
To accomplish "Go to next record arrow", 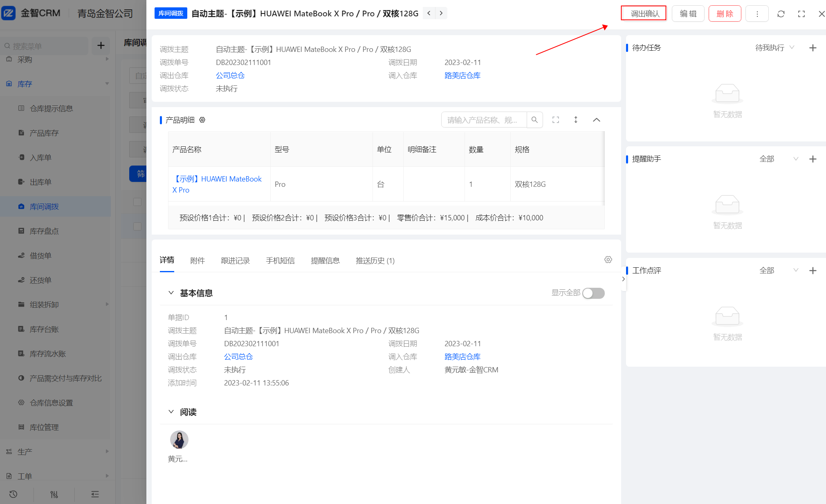I will point(441,13).
